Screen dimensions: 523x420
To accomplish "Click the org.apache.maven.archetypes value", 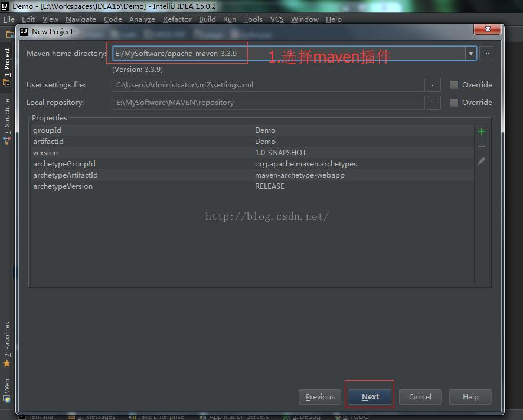I will tap(306, 164).
